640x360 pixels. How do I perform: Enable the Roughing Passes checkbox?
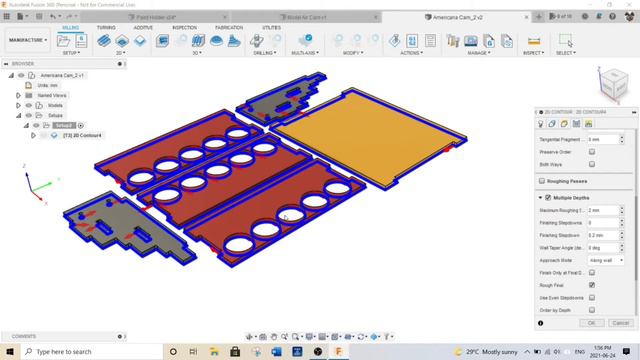[x=542, y=181]
